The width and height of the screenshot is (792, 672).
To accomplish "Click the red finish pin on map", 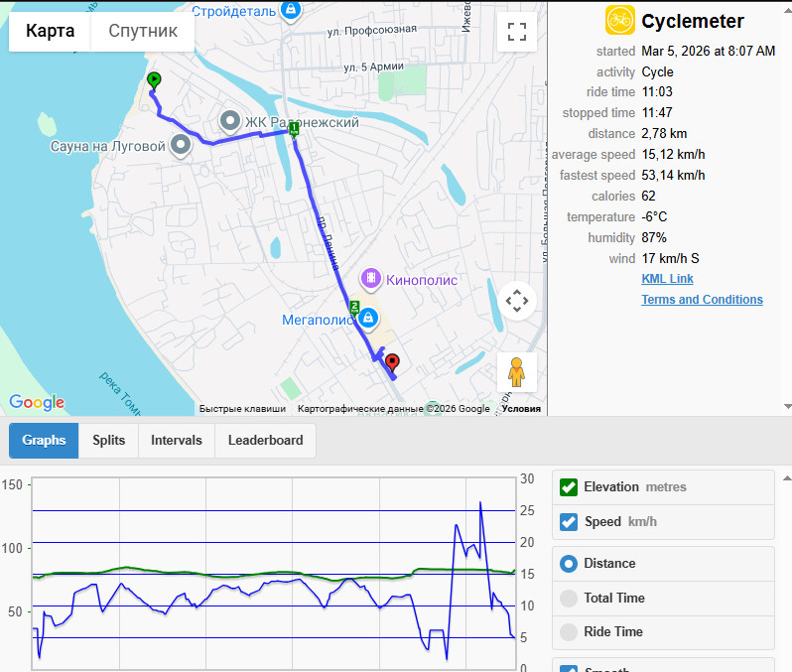I will [x=392, y=362].
